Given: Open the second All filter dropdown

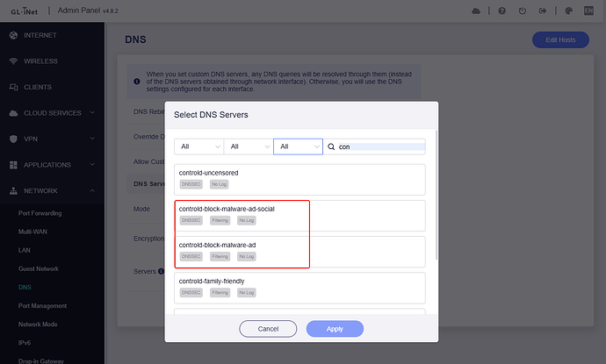Looking at the screenshot, I should pos(248,147).
